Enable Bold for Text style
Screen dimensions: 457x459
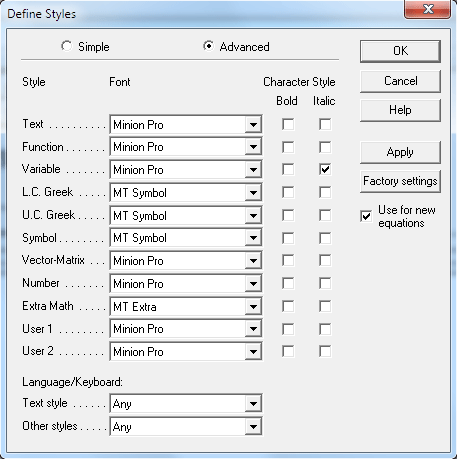pyautogui.click(x=288, y=124)
